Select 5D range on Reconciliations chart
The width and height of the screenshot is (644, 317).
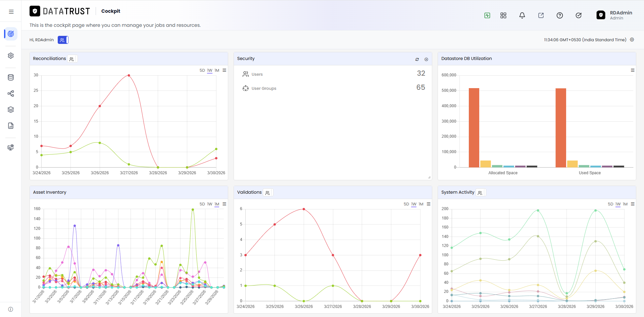pos(202,70)
